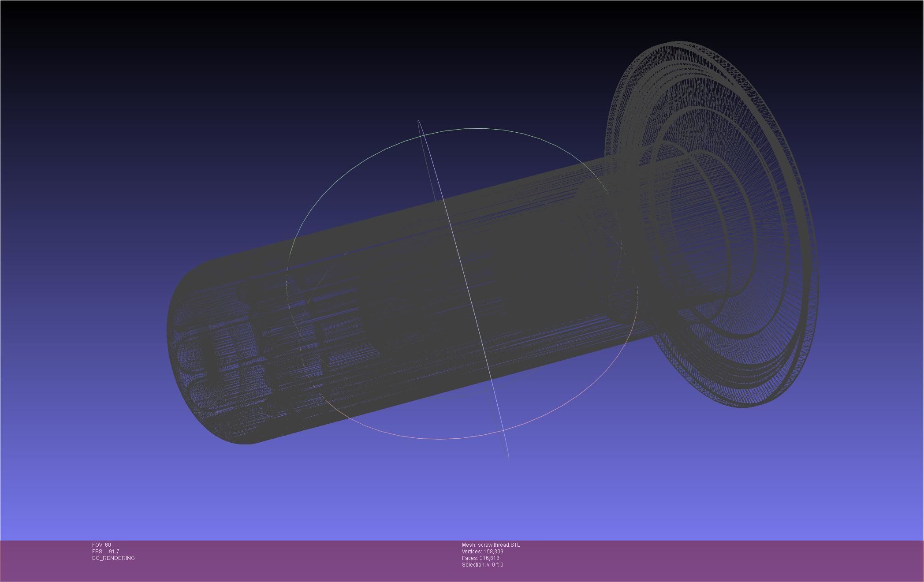Click the BO_RENDERING status label
The image size is (924, 582).
[x=113, y=558]
